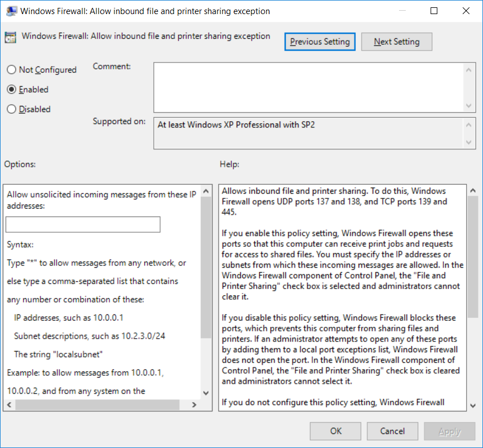Click the window title bar app icon
This screenshot has height=448, width=483.
coord(11,11)
